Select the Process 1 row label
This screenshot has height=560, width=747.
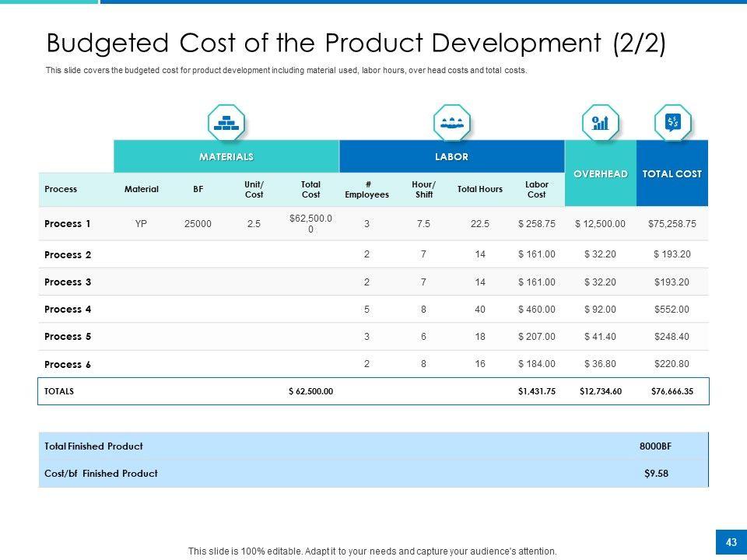(x=68, y=224)
